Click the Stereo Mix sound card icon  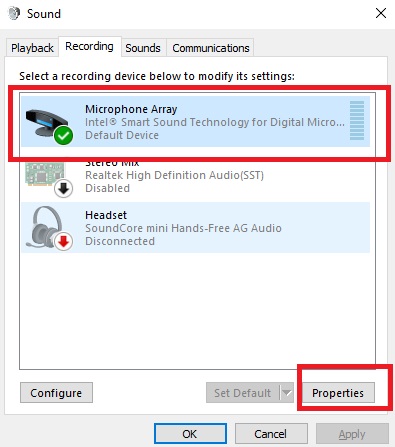click(45, 174)
